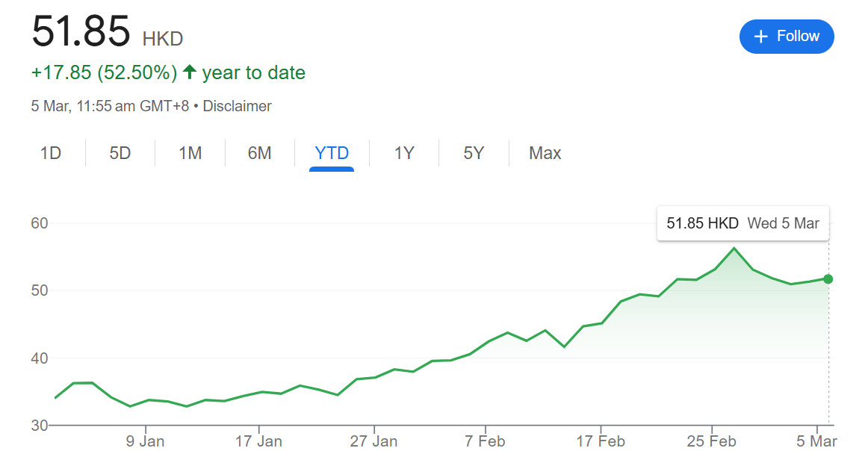This screenshot has height=451, width=868.
Task: Click the green up-arrow icon
Action: [x=190, y=72]
